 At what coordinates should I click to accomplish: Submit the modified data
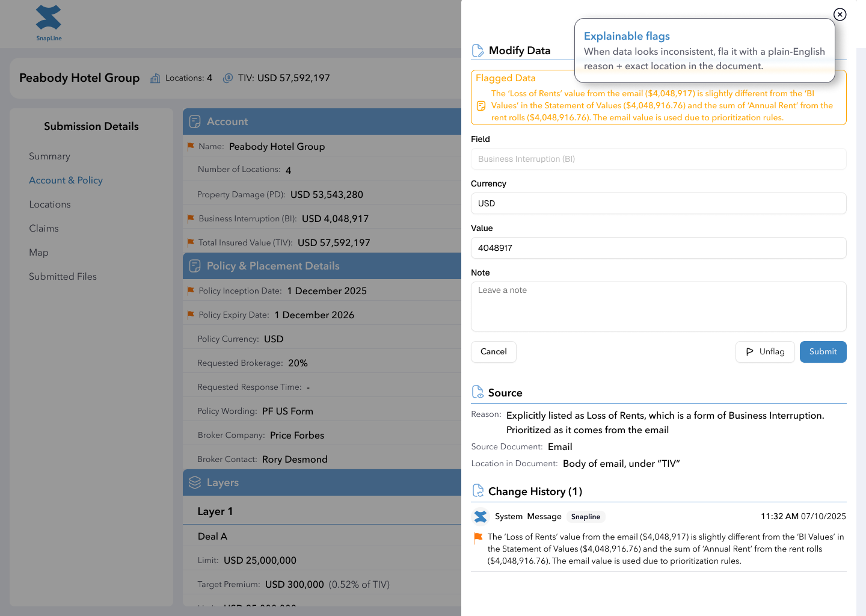tap(823, 351)
